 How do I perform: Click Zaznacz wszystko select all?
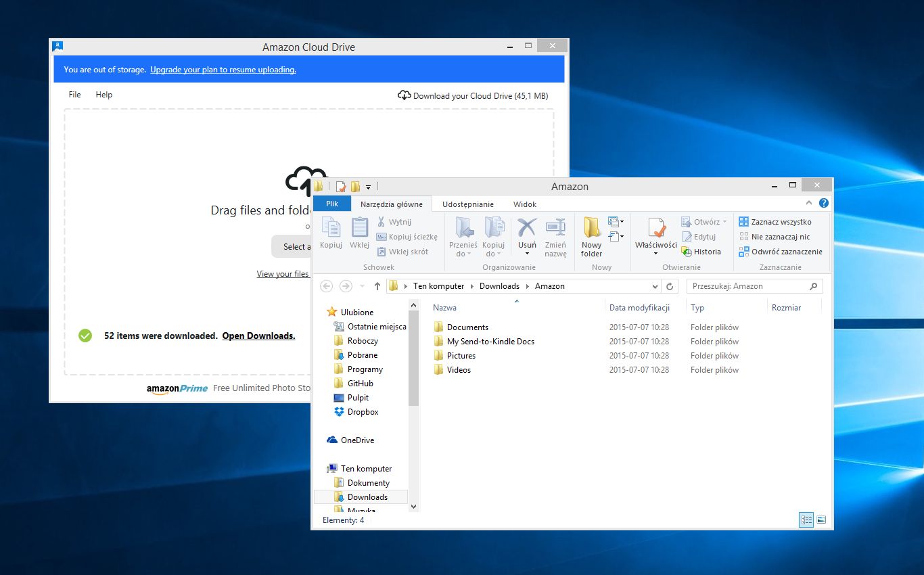(775, 222)
